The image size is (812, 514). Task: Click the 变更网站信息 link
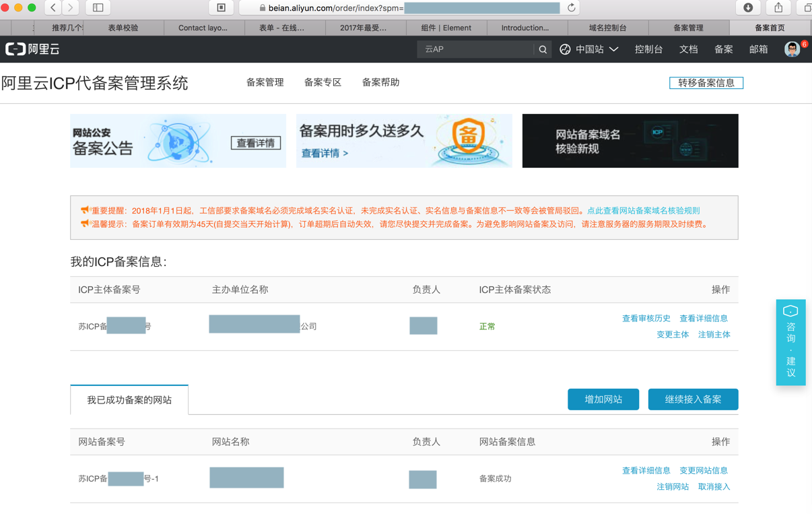tap(704, 471)
